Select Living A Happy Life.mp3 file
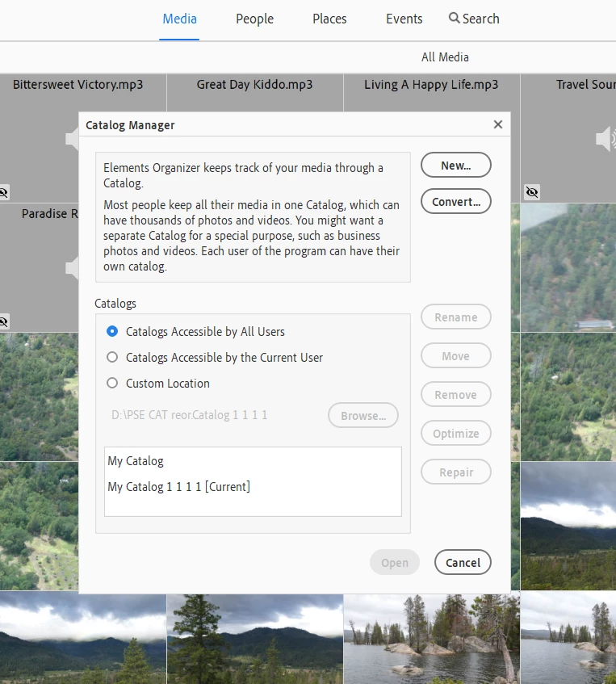The width and height of the screenshot is (616, 684). coord(431,84)
